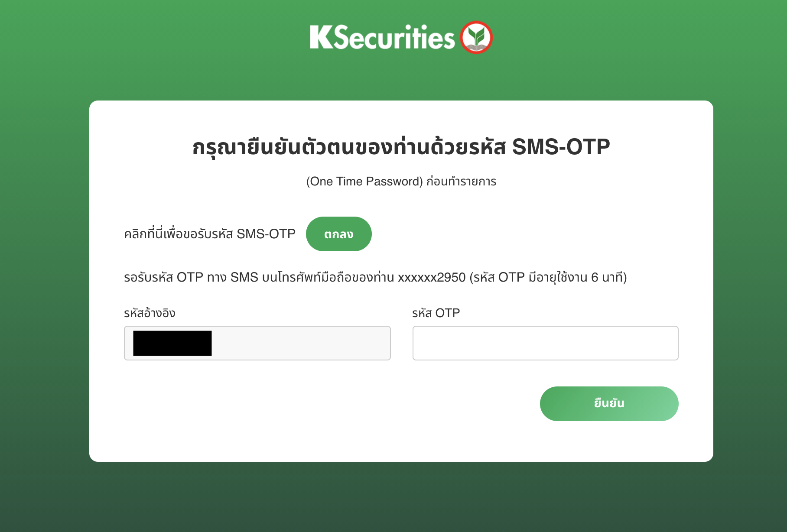The image size is (787, 532).
Task: Click masked phone number xxxxxx2950
Action: tap(432, 277)
